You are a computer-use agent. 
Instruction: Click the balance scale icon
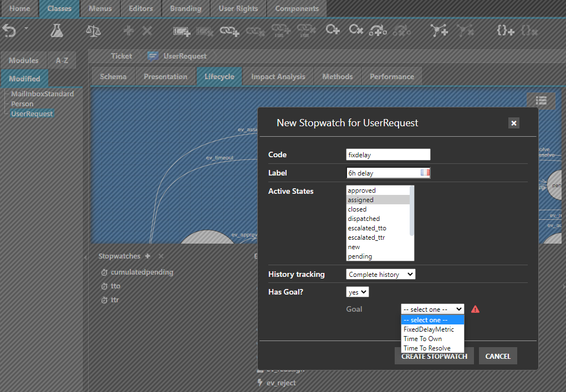[94, 31]
